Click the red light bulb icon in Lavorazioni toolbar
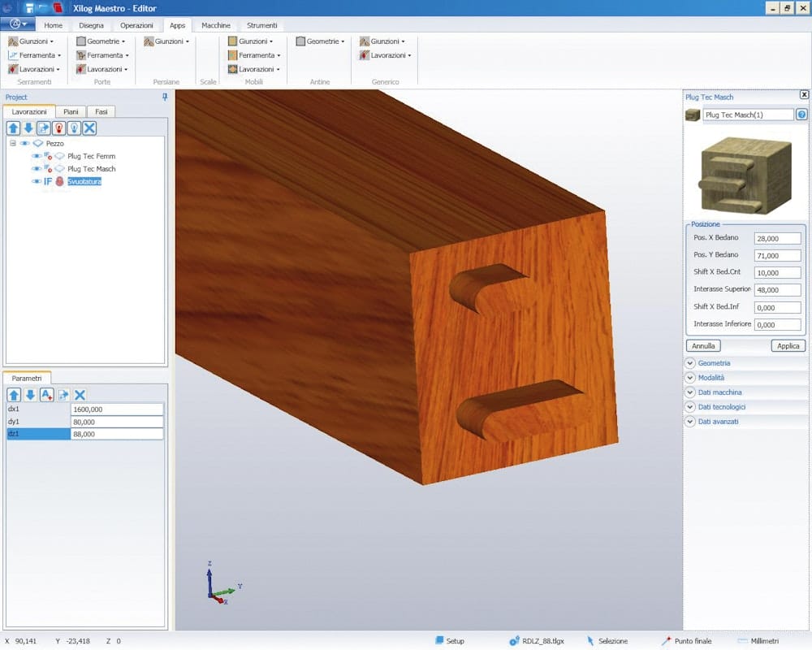Viewport: 812px width, 650px height. pos(59,128)
